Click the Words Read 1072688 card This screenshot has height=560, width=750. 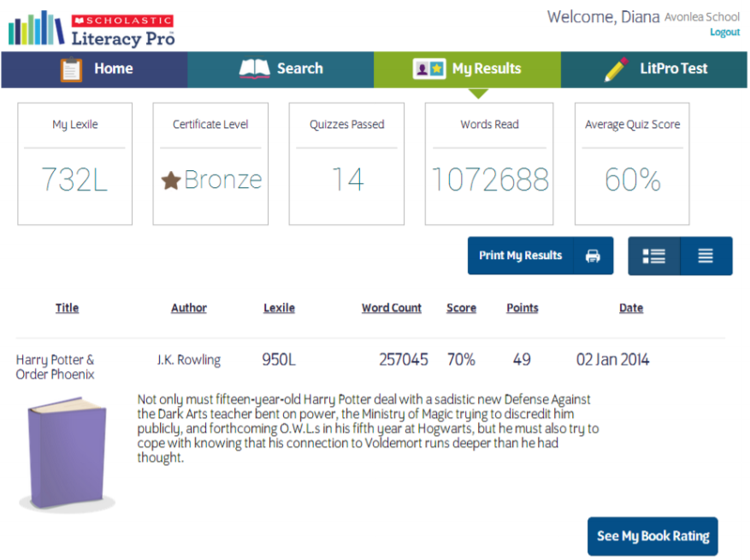tap(489, 163)
